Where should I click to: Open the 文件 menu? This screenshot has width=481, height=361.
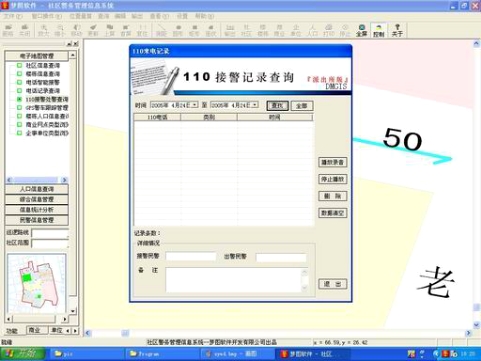13,16
